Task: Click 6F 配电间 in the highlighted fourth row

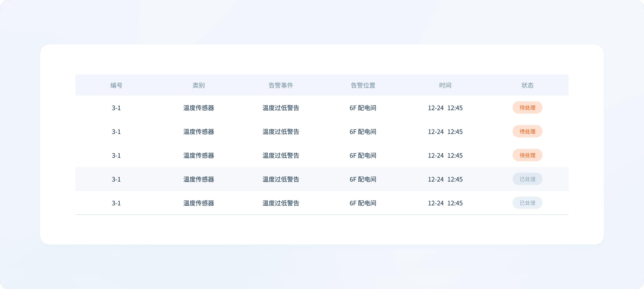Action: click(x=363, y=179)
